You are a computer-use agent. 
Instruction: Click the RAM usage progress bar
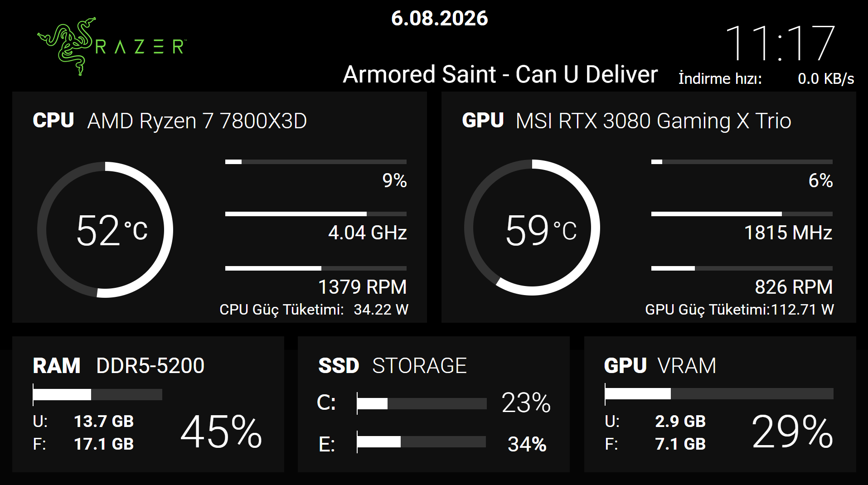97,395
